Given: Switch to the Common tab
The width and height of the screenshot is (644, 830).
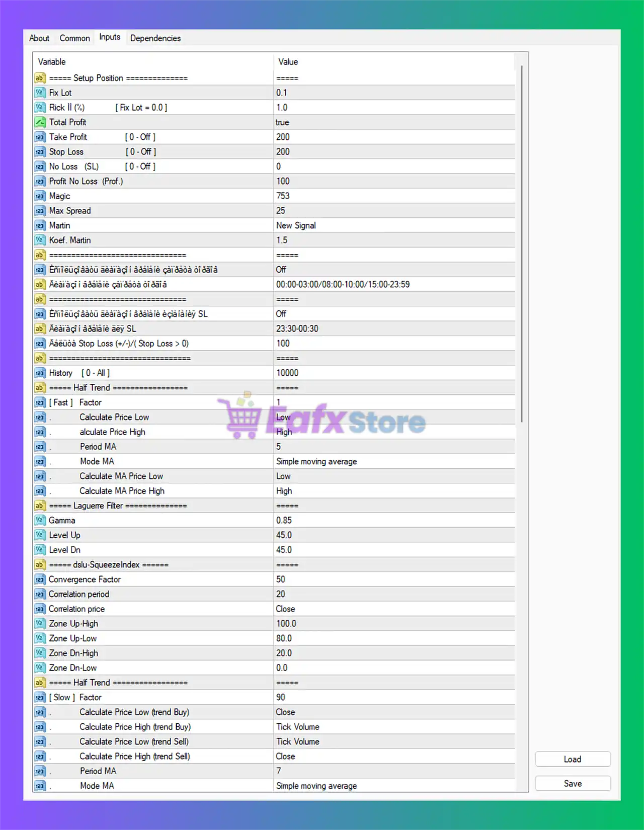Looking at the screenshot, I should coord(74,38).
